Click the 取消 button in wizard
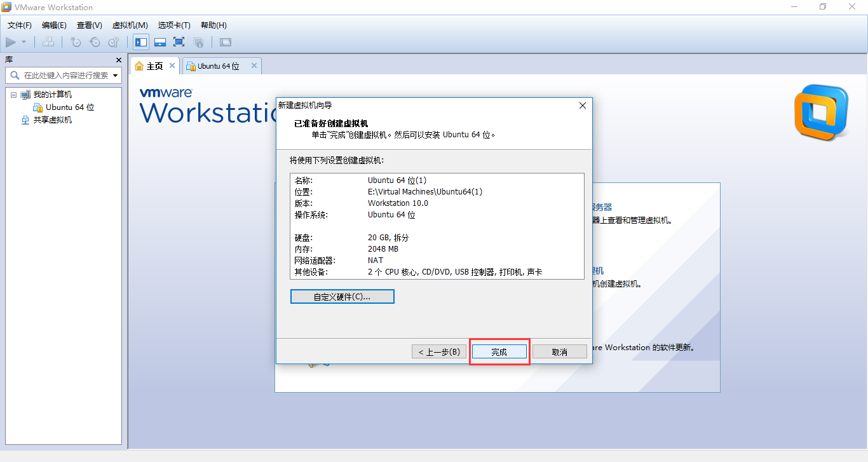Image resolution: width=868 pixels, height=462 pixels. coord(559,351)
